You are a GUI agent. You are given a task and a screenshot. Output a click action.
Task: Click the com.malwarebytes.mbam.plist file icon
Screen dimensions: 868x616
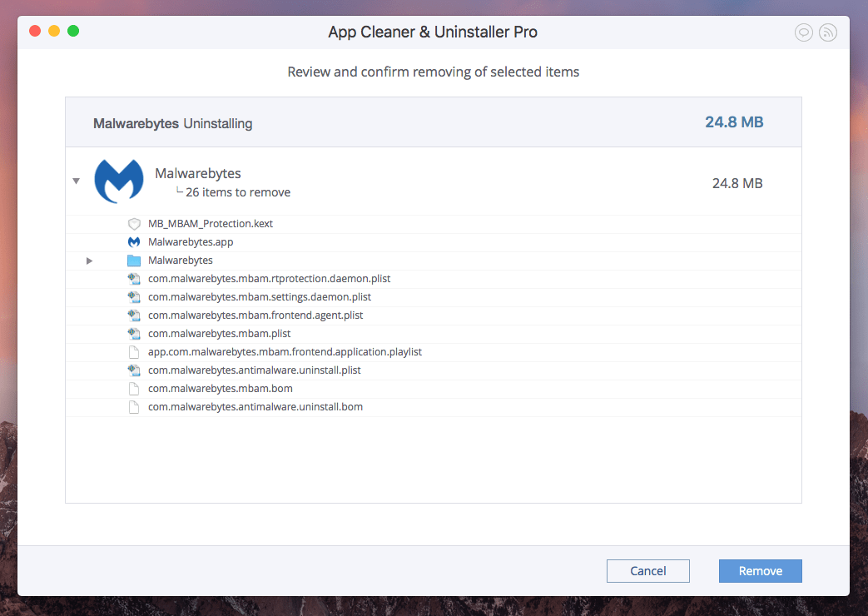click(134, 334)
